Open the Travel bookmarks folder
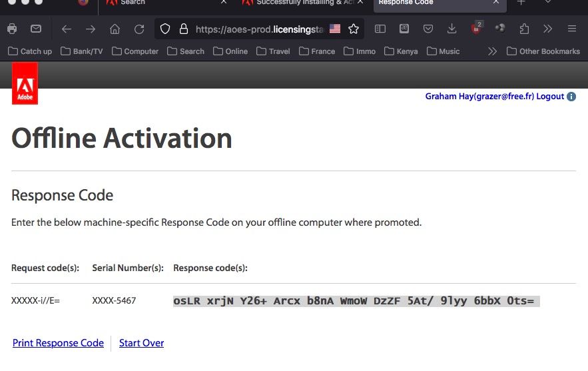This screenshot has height=371, width=588. 273,51
